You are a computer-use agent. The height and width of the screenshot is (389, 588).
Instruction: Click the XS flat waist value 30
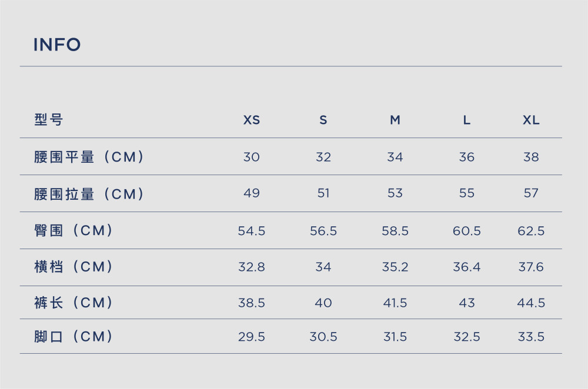point(251,157)
